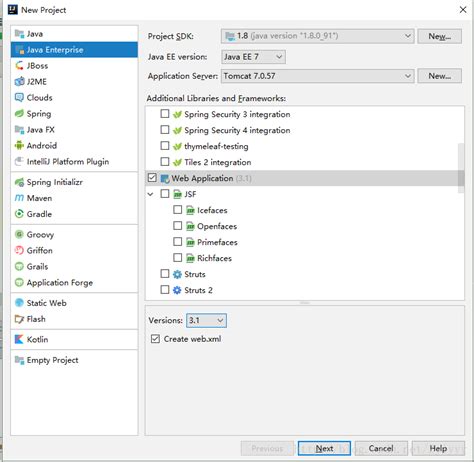Open the Application Server dropdown
The height and width of the screenshot is (462, 474).
pos(317,76)
